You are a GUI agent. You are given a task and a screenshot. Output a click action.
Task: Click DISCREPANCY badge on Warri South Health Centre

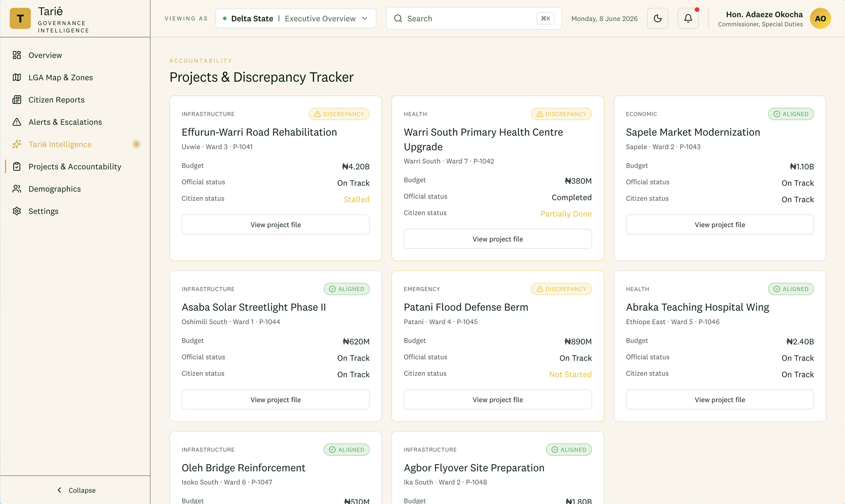tap(561, 114)
